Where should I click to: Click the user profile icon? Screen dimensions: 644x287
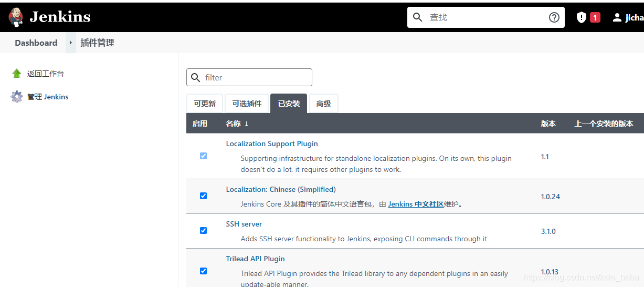(x=617, y=17)
